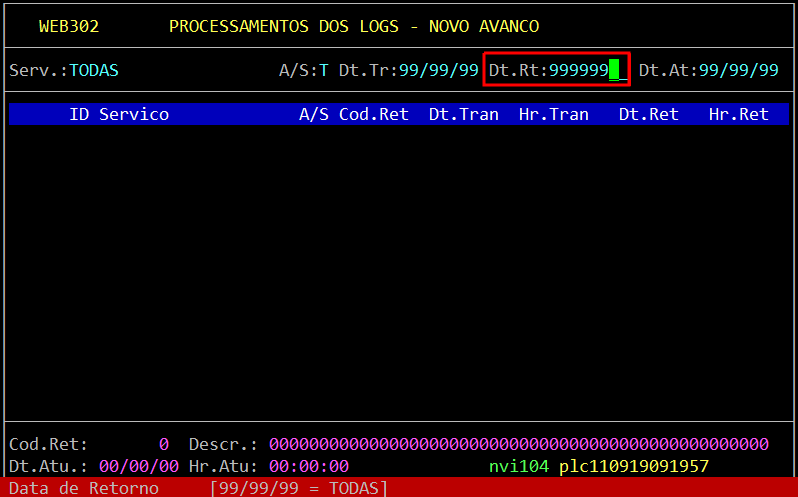Click the Descr. field filled with zeros
The height and width of the screenshot is (497, 798).
[518, 444]
